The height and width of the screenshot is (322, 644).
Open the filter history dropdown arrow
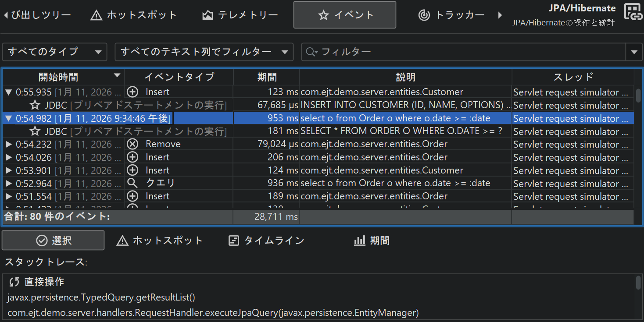pyautogui.click(x=634, y=52)
